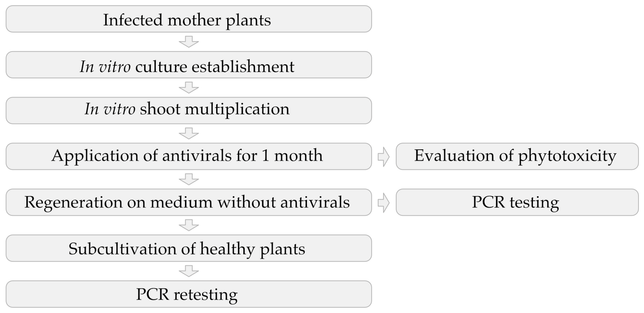
Task: Click the In vitro culture establishment box
Action: (x=189, y=65)
